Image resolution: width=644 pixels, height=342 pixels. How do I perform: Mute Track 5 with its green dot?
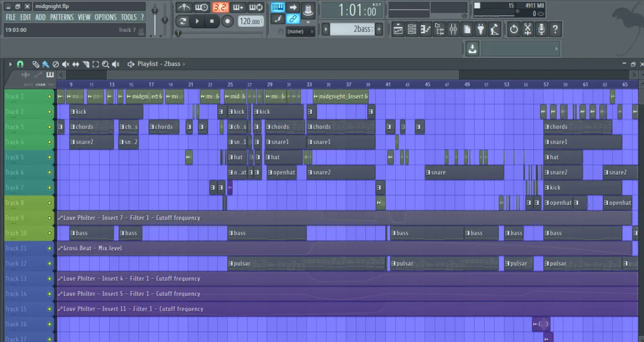49,157
